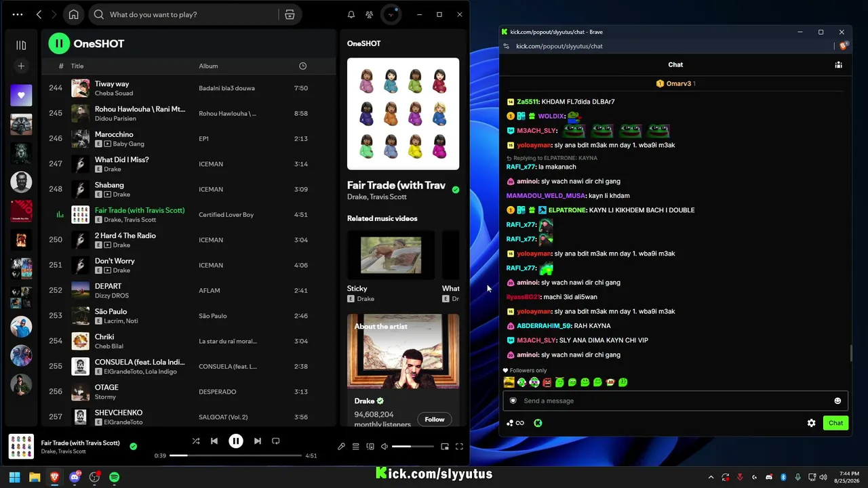Open Liked Songs in the library sidebar
The image size is (868, 488).
point(21,96)
